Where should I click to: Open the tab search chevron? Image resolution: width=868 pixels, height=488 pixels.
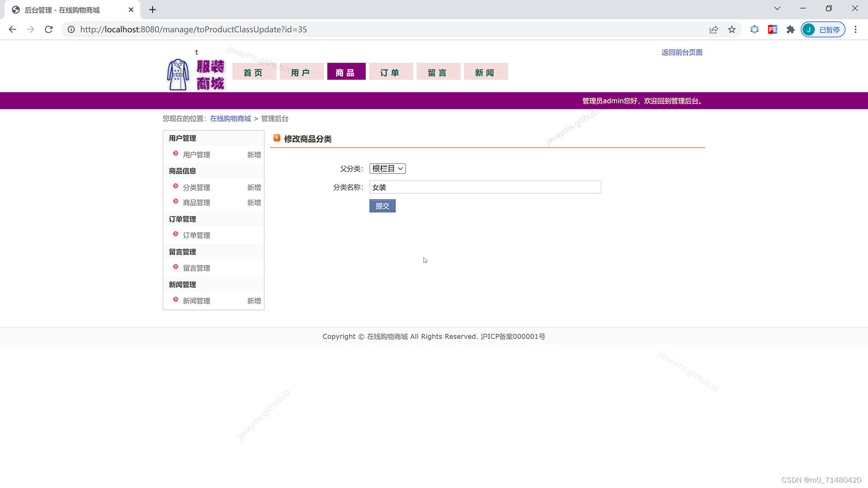pyautogui.click(x=777, y=9)
